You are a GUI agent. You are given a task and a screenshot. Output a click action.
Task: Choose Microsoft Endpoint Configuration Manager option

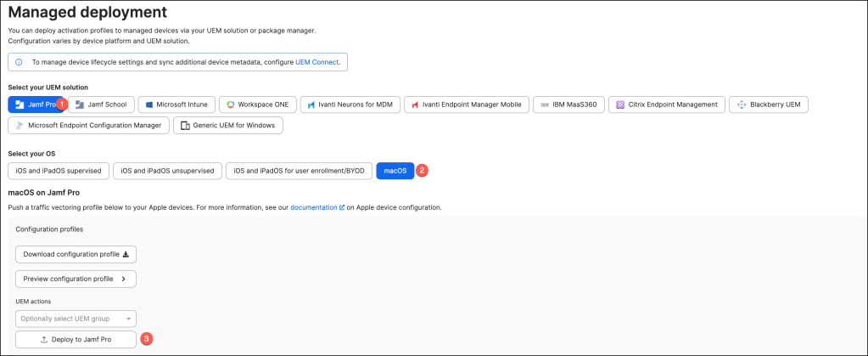(x=88, y=126)
